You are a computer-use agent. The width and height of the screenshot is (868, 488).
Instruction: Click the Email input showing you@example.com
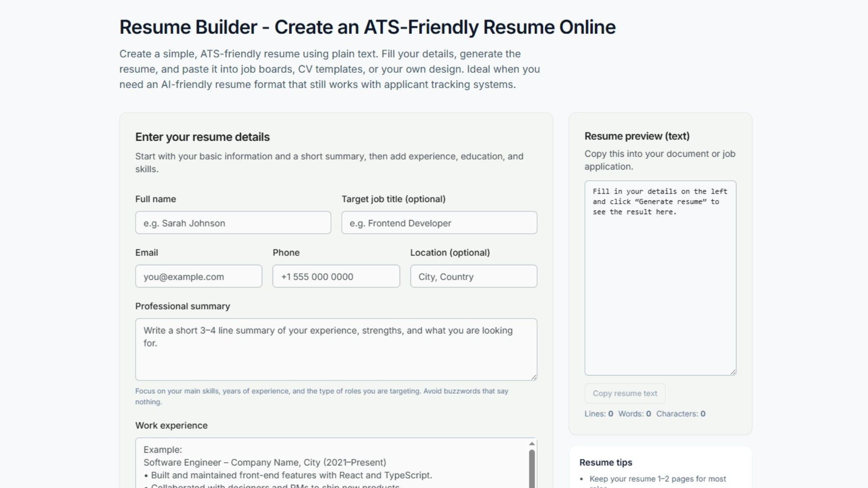click(198, 276)
